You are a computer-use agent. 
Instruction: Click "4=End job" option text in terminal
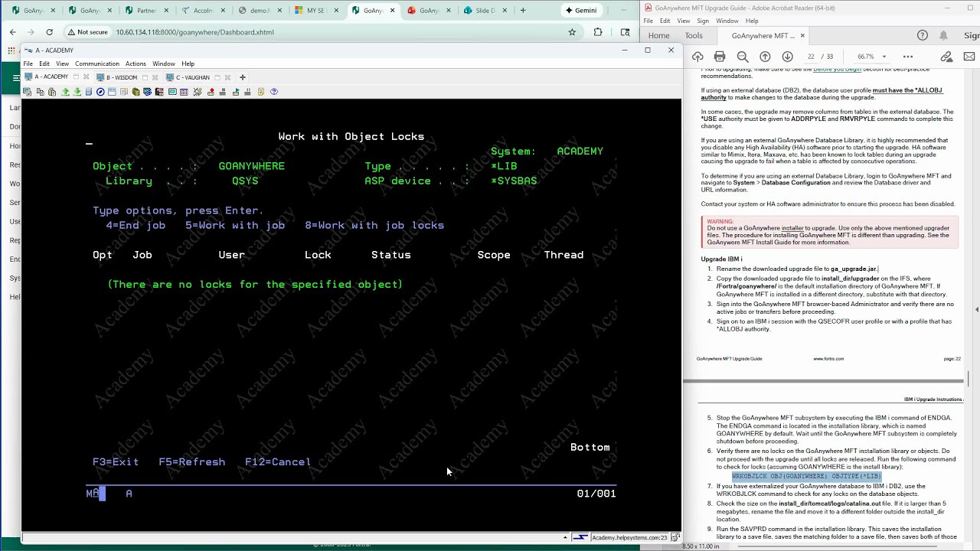pos(136,225)
